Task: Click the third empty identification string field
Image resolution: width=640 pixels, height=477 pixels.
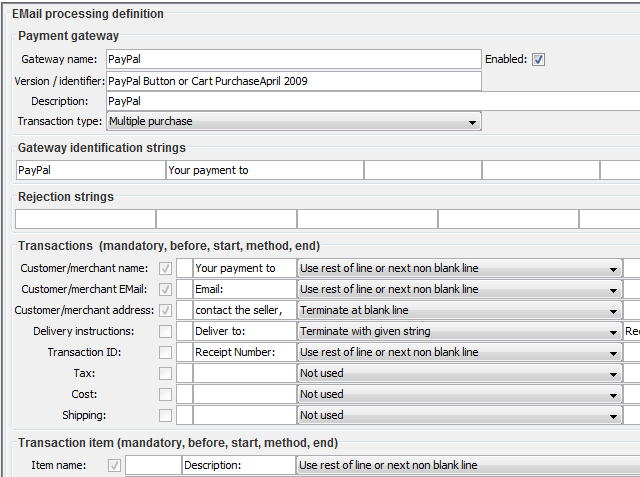Action: click(x=423, y=170)
